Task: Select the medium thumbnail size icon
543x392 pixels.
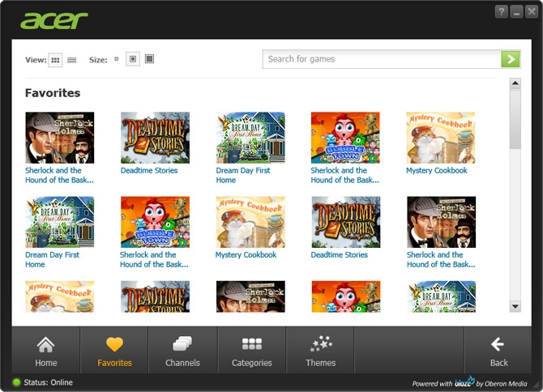Action: [133, 59]
